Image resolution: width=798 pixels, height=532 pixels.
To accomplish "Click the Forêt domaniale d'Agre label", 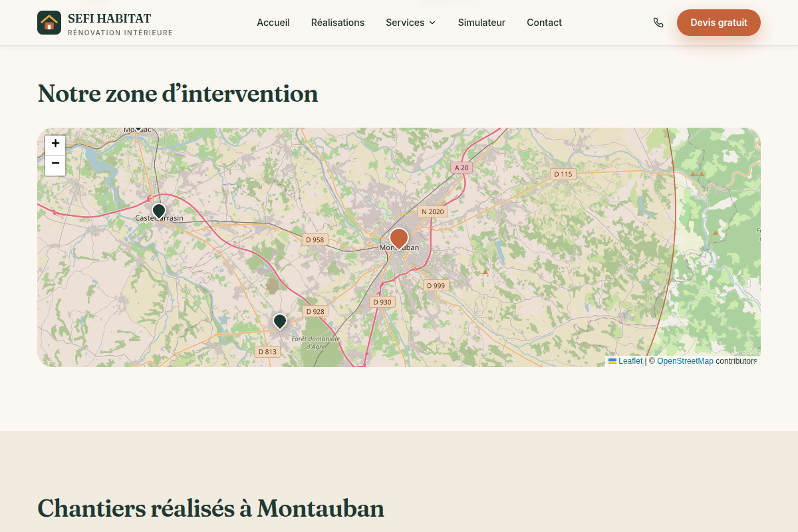I will pyautogui.click(x=316, y=342).
